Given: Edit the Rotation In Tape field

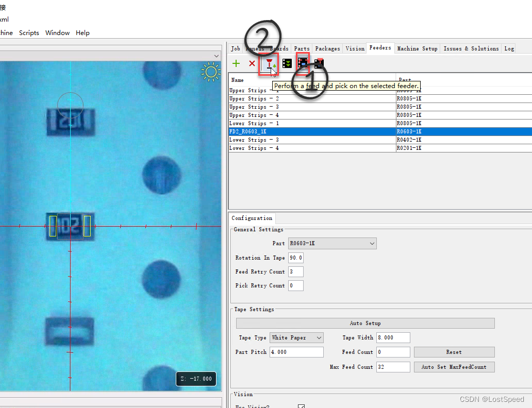Looking at the screenshot, I should 296,258.
